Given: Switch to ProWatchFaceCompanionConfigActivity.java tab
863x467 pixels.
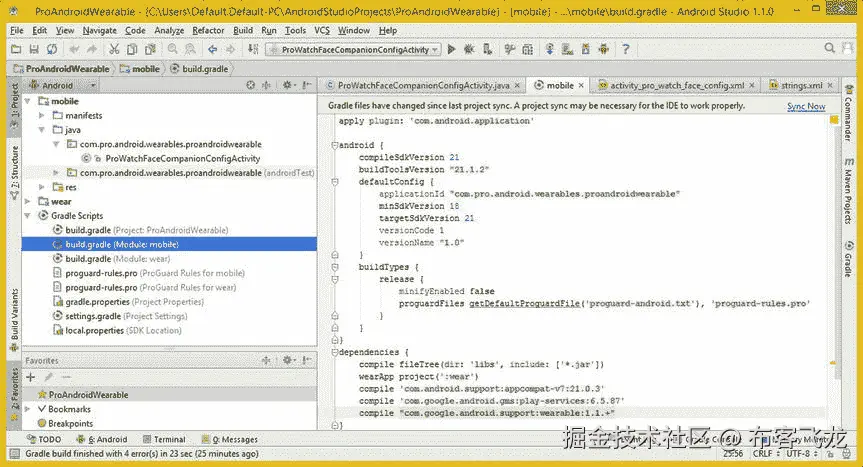Looking at the screenshot, I should point(423,85).
